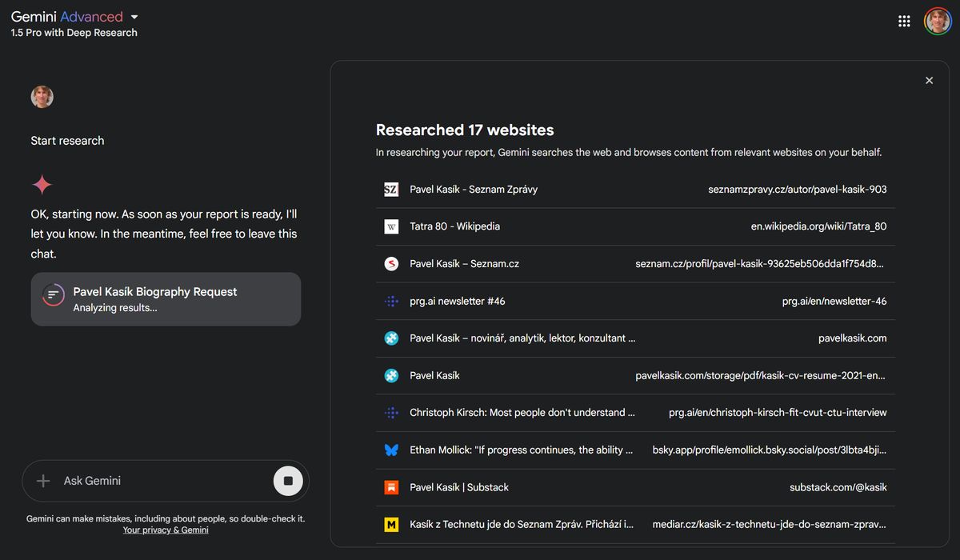Click the prg.ai/en/christoph-kirsch interview URL
The image size is (960, 560).
tap(778, 413)
